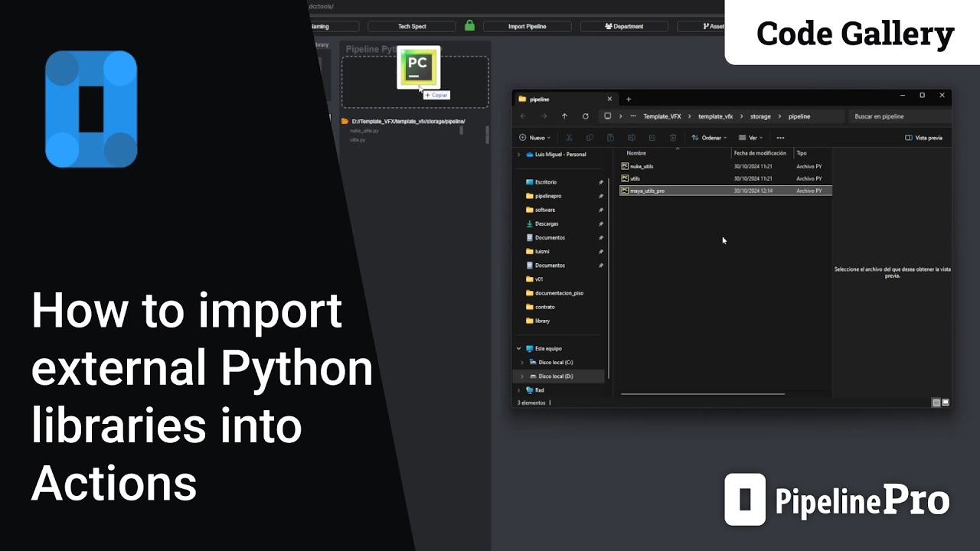The width and height of the screenshot is (980, 551).
Task: Select the maya_utils_pro file in Explorer
Action: tap(725, 191)
